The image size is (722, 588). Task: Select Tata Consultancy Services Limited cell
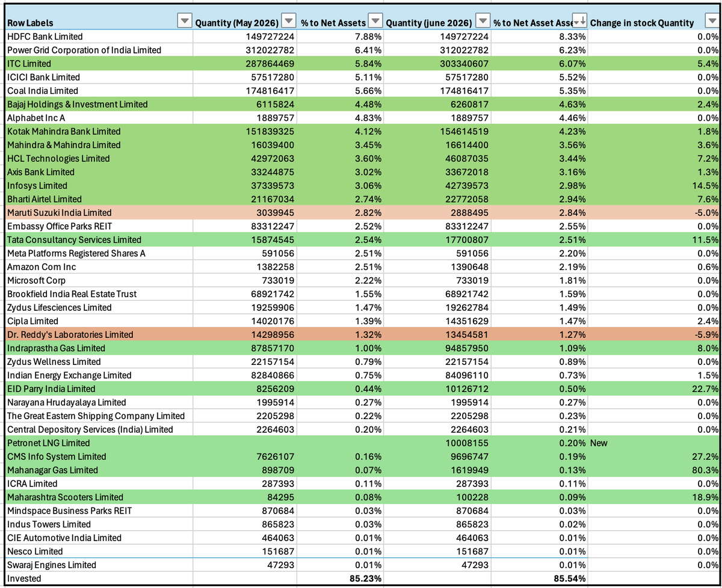tap(98, 239)
